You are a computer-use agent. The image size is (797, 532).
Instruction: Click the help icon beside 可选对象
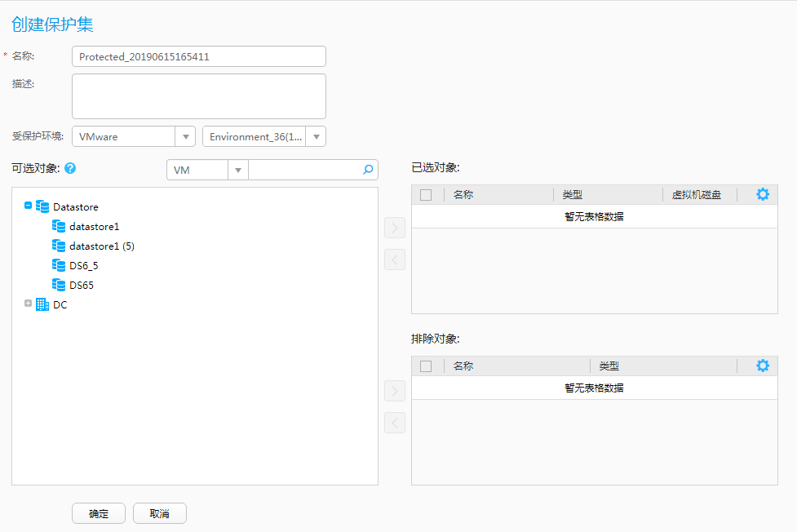pos(70,168)
